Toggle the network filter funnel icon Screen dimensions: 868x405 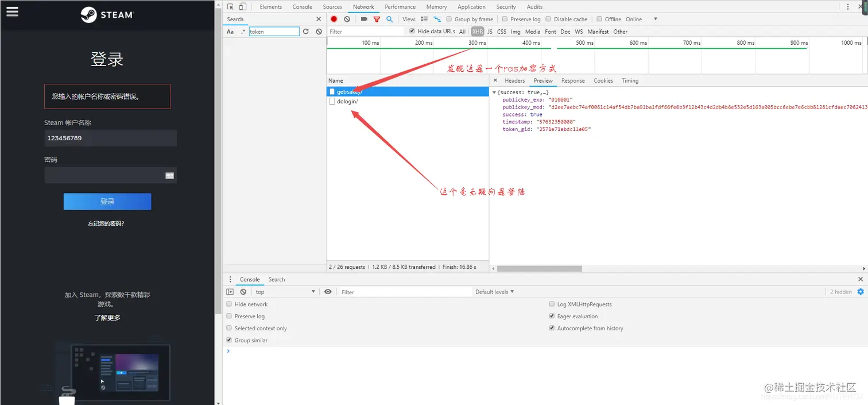pos(377,19)
